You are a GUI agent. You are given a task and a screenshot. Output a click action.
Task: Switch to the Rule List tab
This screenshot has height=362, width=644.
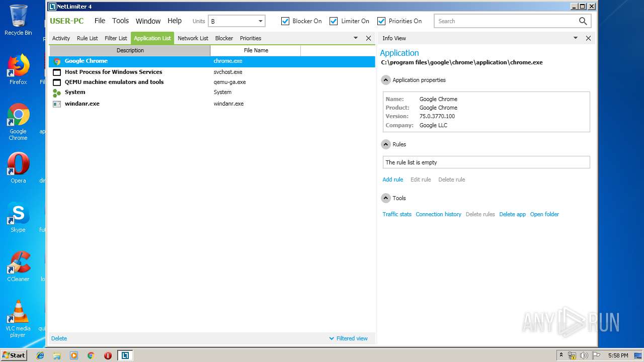click(88, 38)
